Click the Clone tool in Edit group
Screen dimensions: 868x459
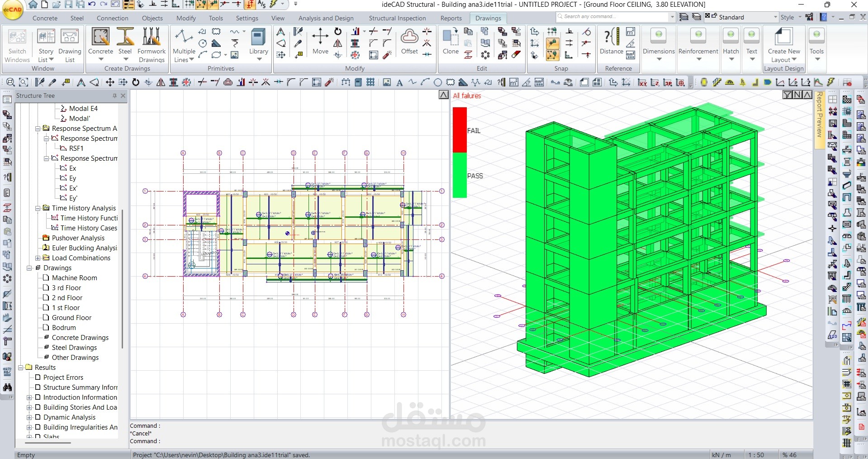451,42
